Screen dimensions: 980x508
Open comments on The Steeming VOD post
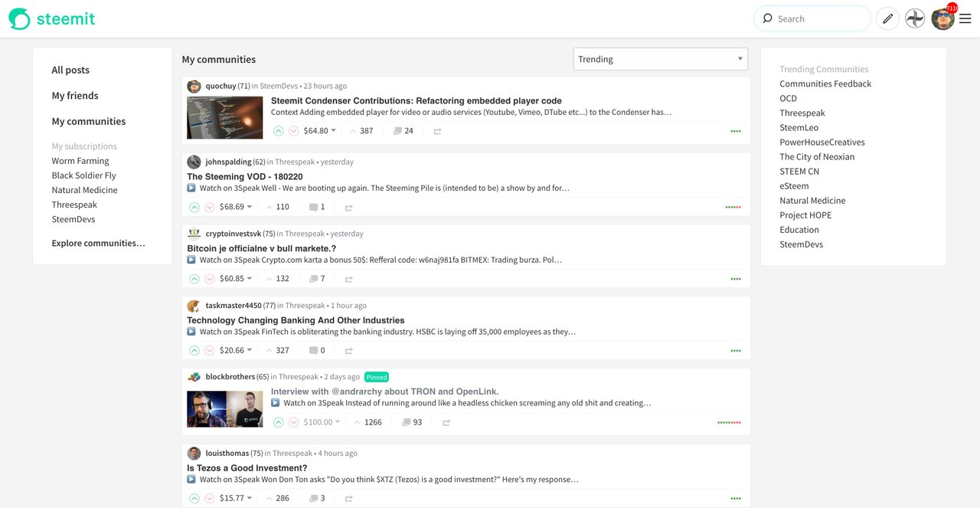click(317, 207)
